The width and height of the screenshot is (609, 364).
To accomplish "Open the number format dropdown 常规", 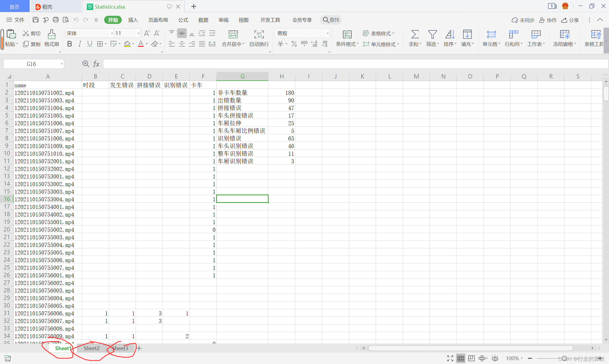I will (328, 33).
